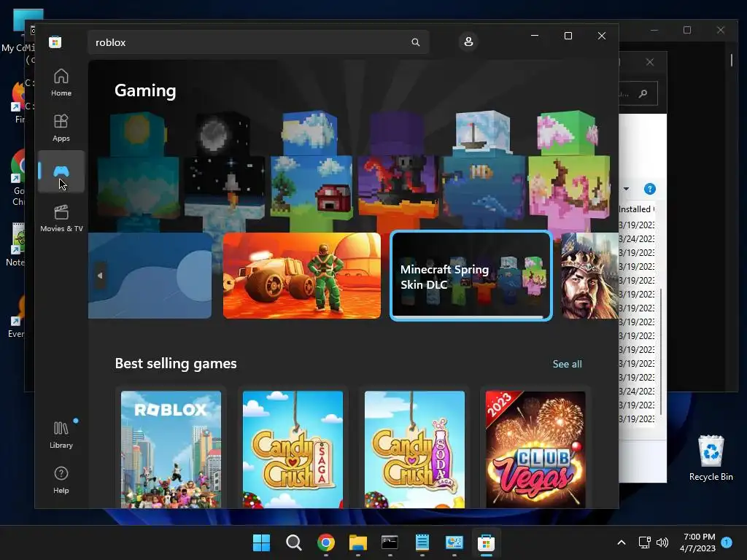The height and width of the screenshot is (560, 747).
Task: Show hidden system tray icons chevron
Action: [x=622, y=542]
